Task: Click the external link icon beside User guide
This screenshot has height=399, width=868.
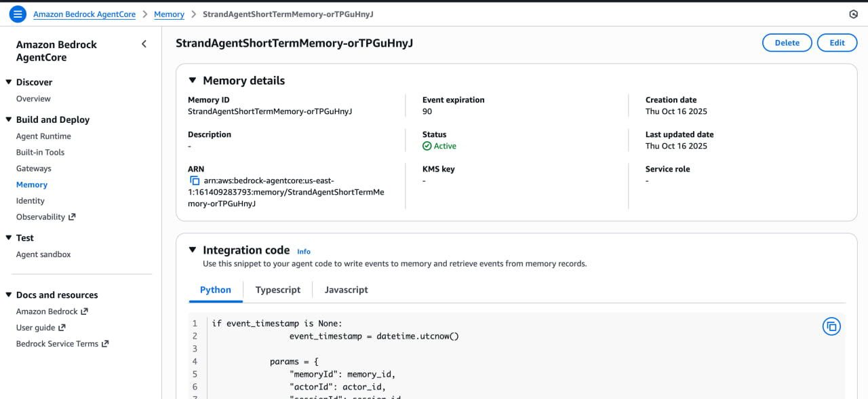Action: click(62, 328)
